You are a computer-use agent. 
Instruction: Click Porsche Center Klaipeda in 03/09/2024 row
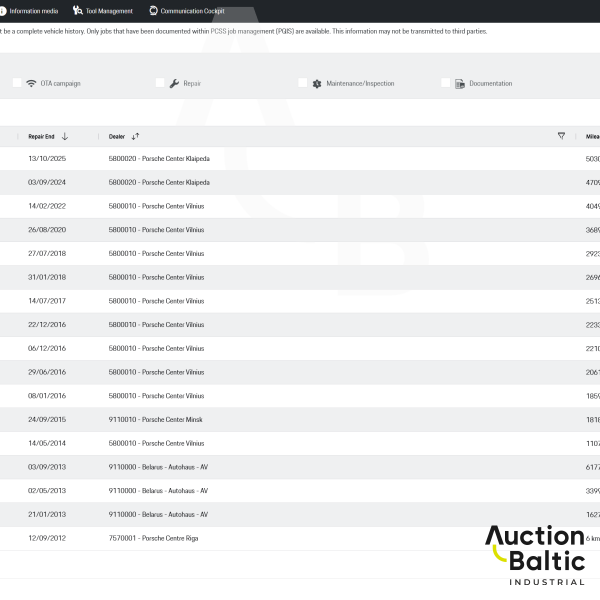[159, 182]
